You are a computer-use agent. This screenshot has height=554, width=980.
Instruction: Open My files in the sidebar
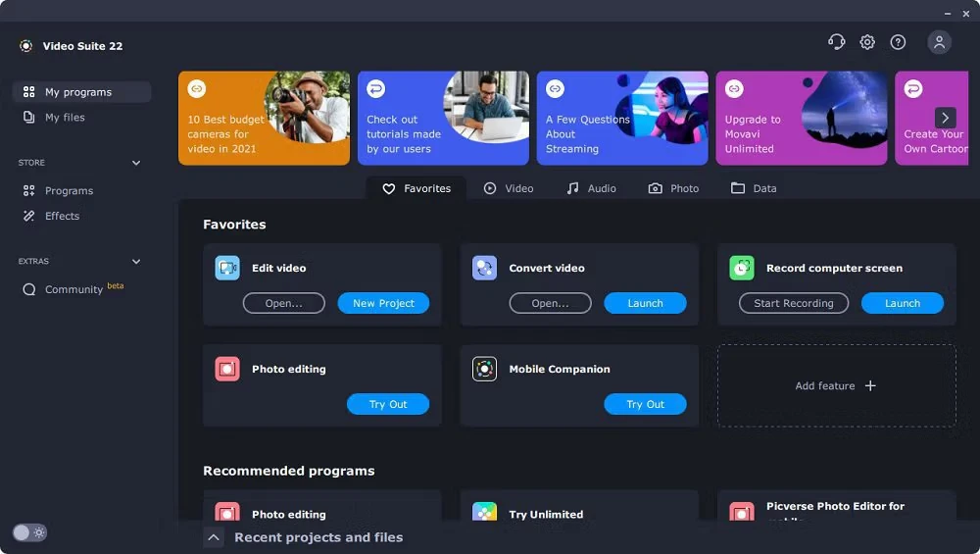pyautogui.click(x=65, y=118)
